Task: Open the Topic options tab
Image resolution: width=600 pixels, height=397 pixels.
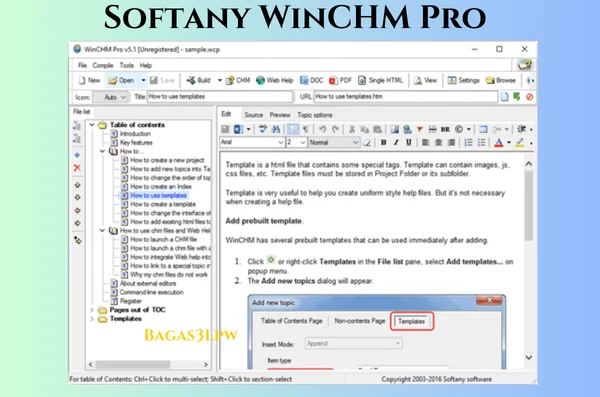Action: [x=315, y=115]
